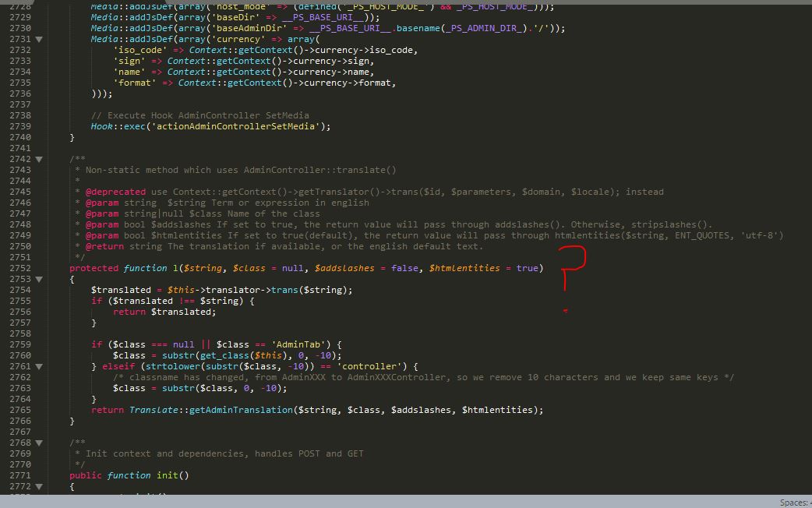Click the '$htmlentities = true' default parameter

484,268
